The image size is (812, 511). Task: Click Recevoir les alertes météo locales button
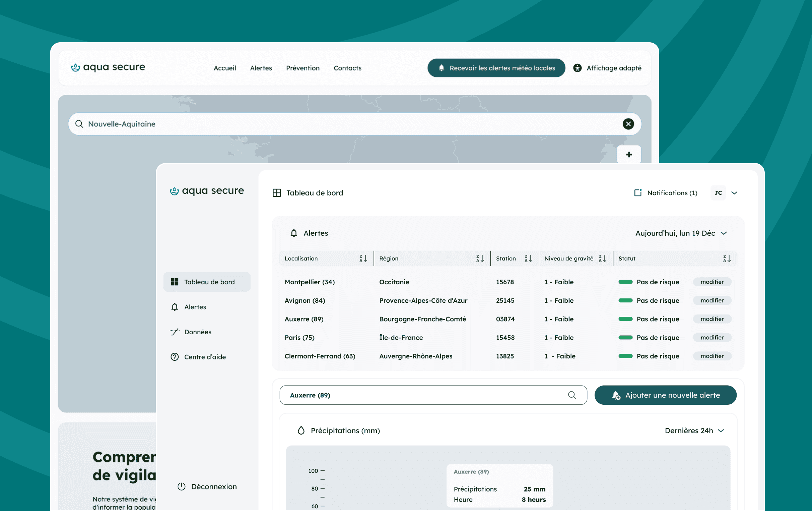click(496, 68)
